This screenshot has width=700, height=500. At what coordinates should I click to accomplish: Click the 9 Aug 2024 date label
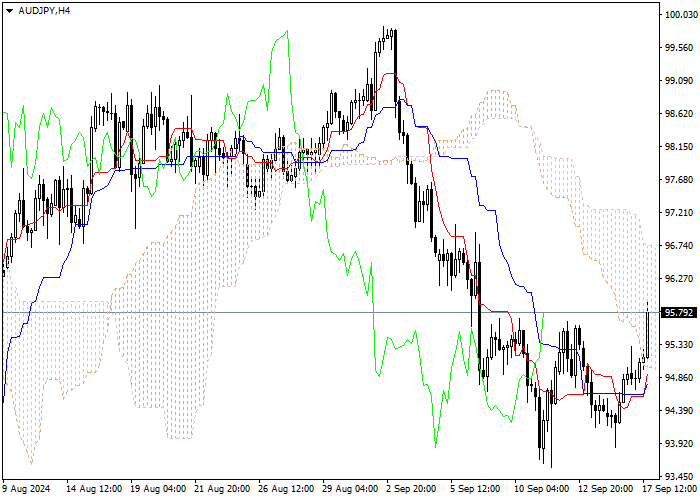tap(26, 489)
